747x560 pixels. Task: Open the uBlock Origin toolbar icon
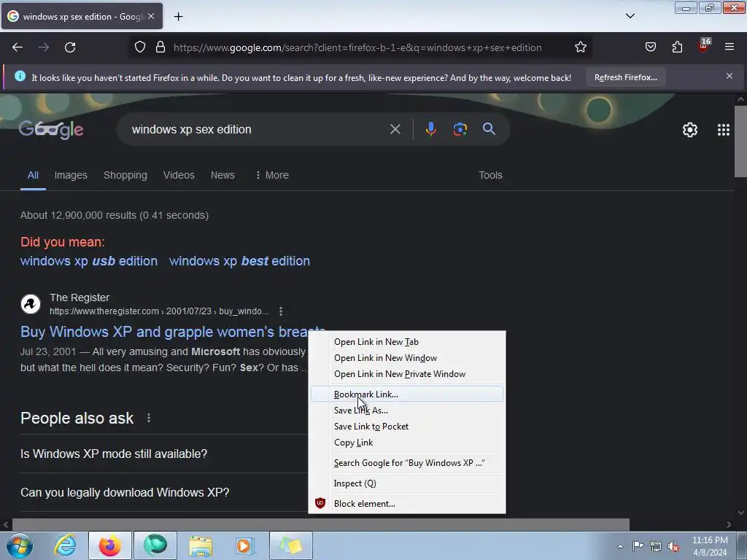coord(704,46)
